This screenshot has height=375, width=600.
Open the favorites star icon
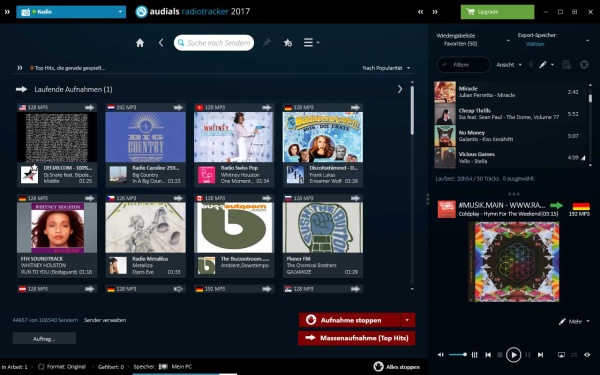(x=288, y=43)
